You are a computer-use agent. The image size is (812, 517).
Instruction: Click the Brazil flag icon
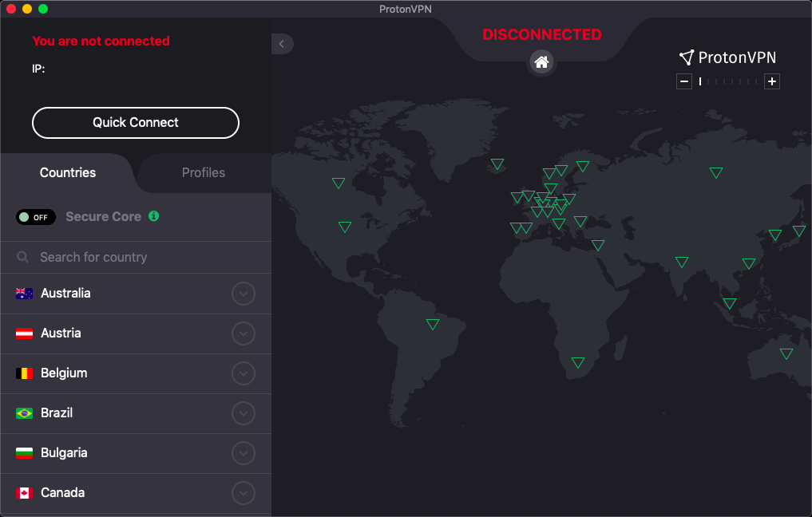(x=24, y=413)
